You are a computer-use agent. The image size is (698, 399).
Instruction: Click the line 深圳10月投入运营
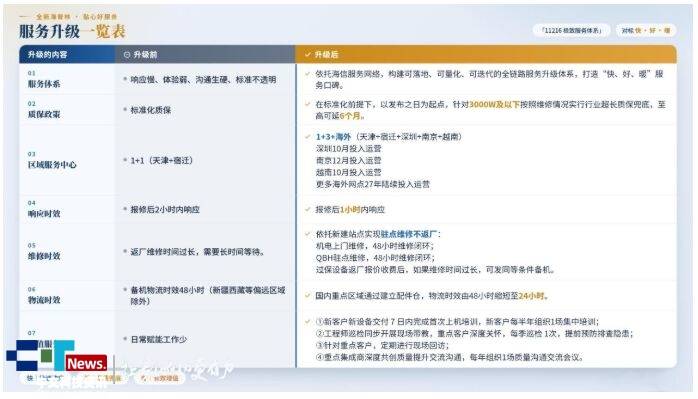pos(349,148)
